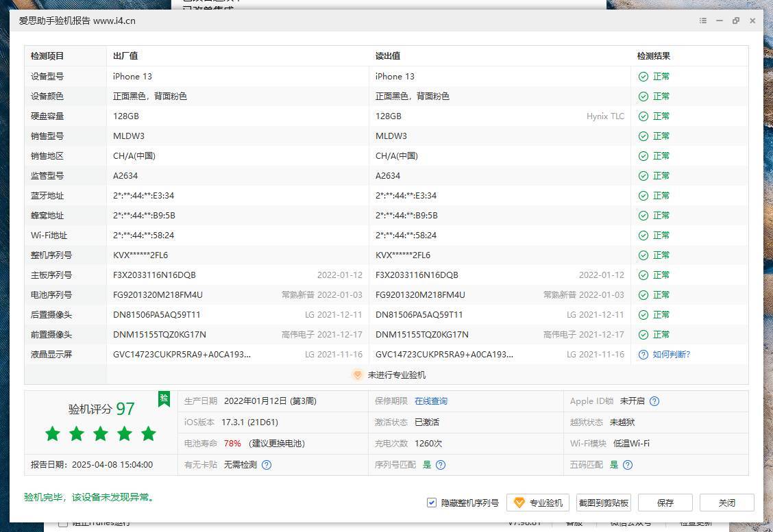Screen dimensions: 773x532
Task: Open the title bar list menu icon
Action: tap(703, 21)
